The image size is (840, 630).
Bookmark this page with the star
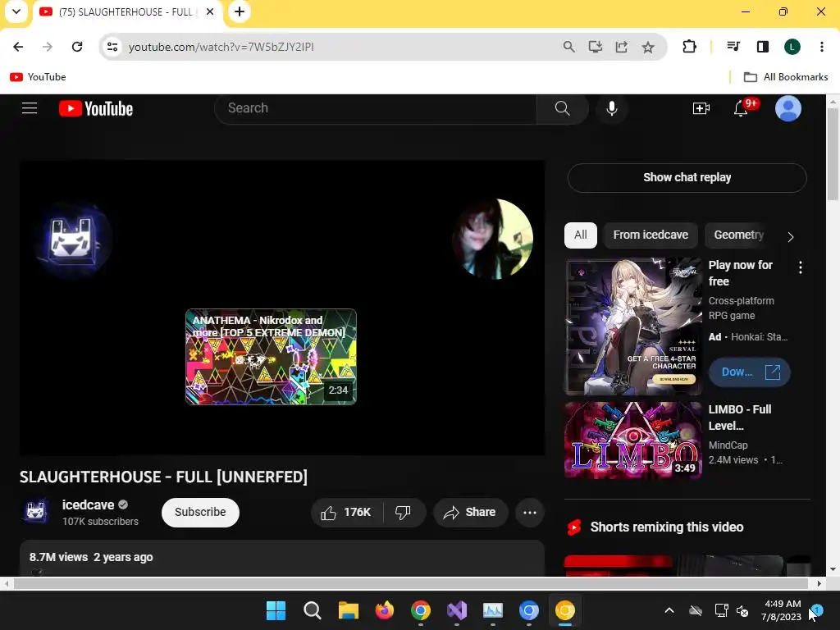(648, 47)
